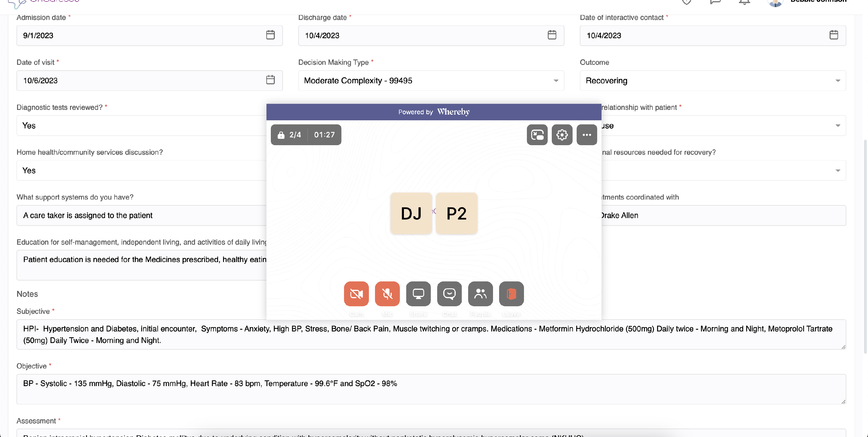Click the support systems text field

[141, 215]
